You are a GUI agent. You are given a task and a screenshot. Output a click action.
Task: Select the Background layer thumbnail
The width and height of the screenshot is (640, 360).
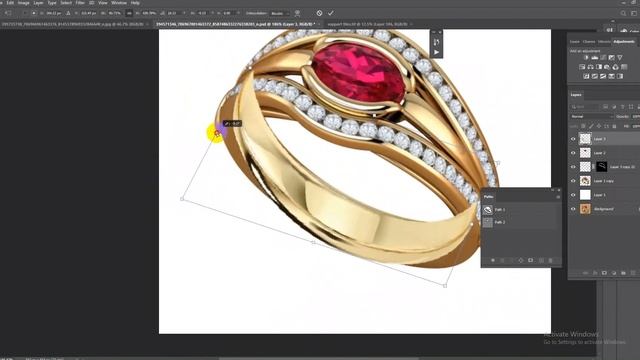tap(585, 209)
